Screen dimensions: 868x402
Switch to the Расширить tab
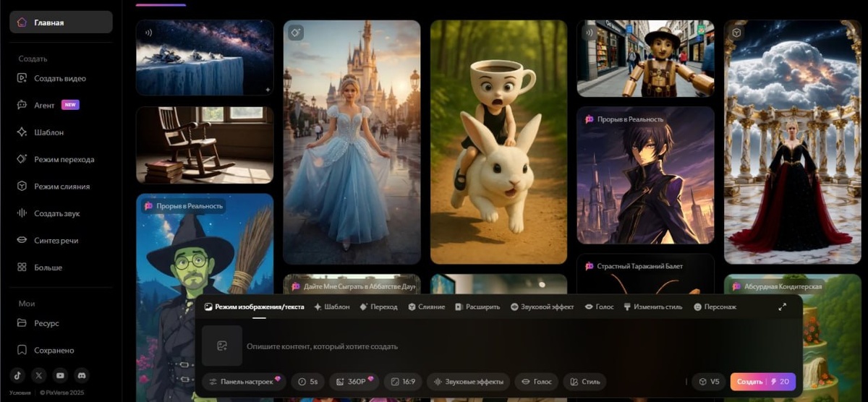(477, 307)
